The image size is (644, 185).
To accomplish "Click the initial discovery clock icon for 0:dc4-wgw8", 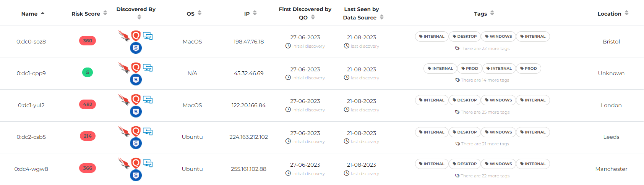I will coord(288,173).
